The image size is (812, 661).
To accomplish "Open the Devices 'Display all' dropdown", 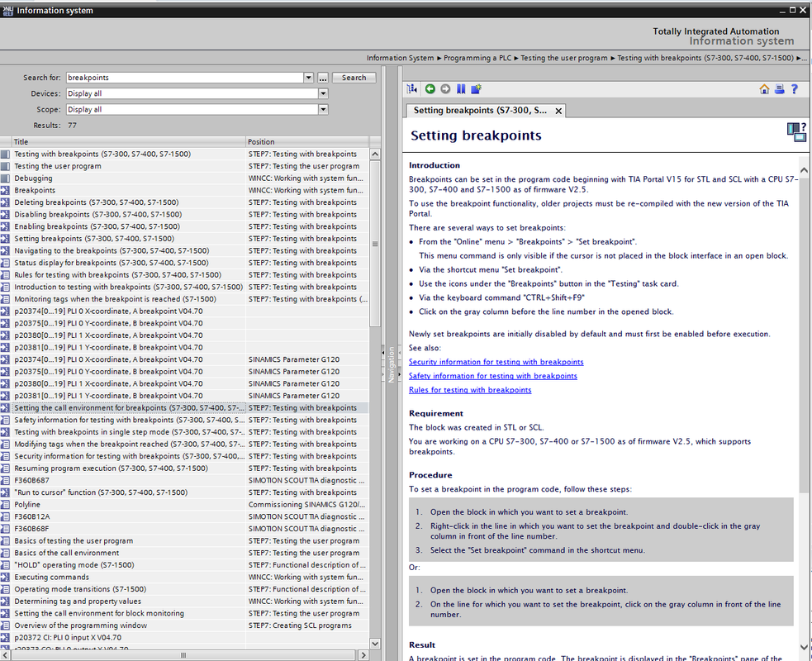I will point(323,93).
